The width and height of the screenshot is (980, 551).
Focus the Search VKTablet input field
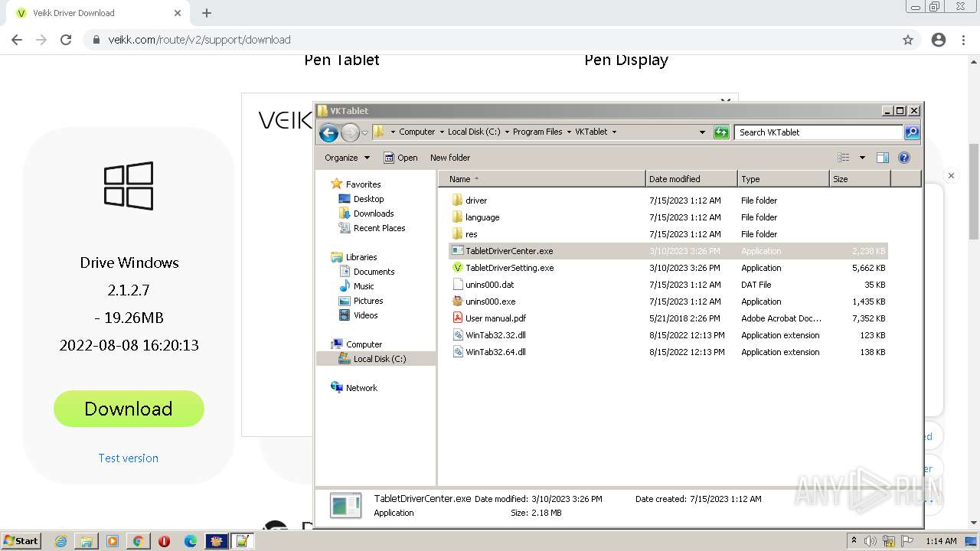pos(818,132)
